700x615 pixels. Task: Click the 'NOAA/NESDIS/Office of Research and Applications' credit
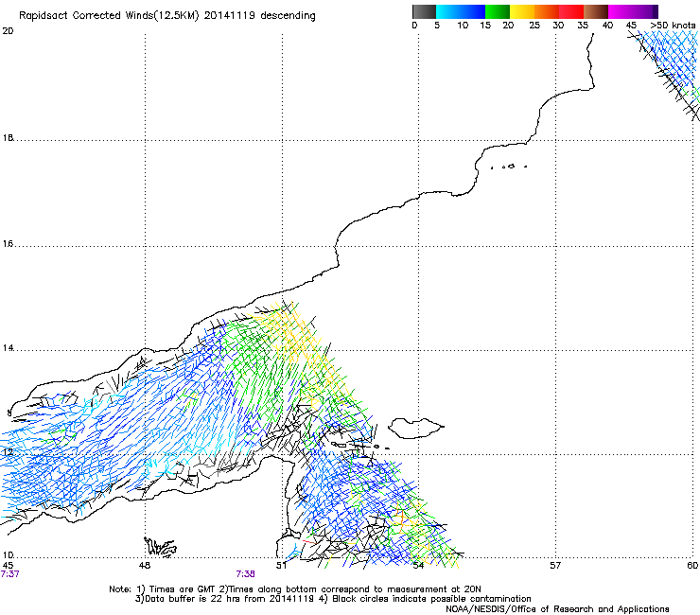coord(557,609)
